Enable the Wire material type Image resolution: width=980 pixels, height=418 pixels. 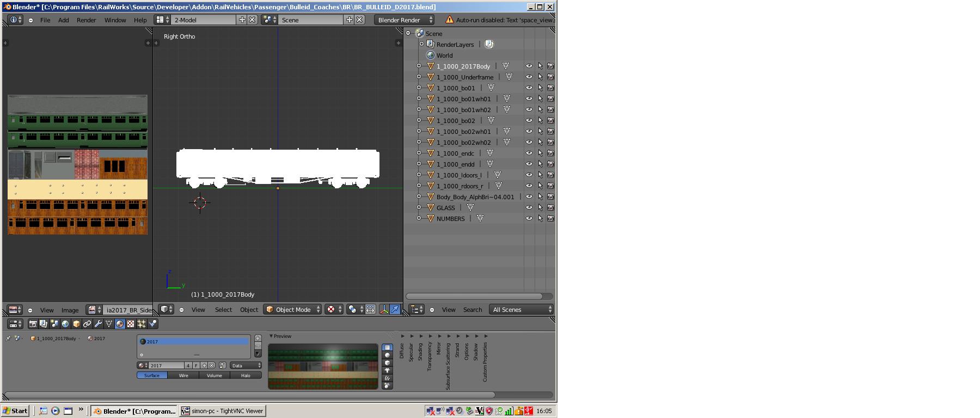pos(183,376)
